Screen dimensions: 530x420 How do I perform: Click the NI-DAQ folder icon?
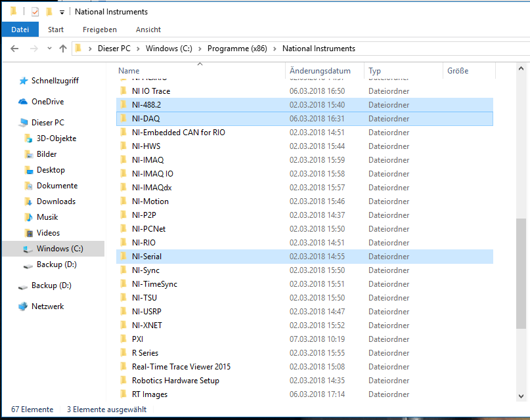point(123,119)
